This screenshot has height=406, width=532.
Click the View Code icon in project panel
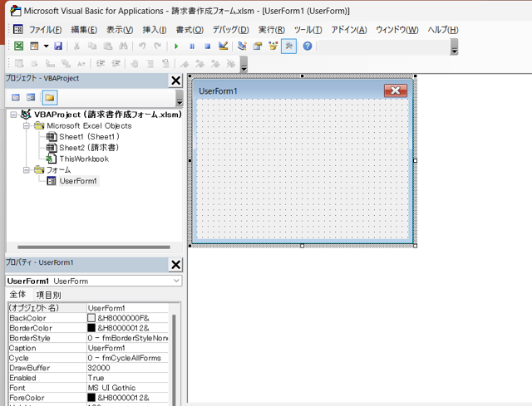[16, 98]
